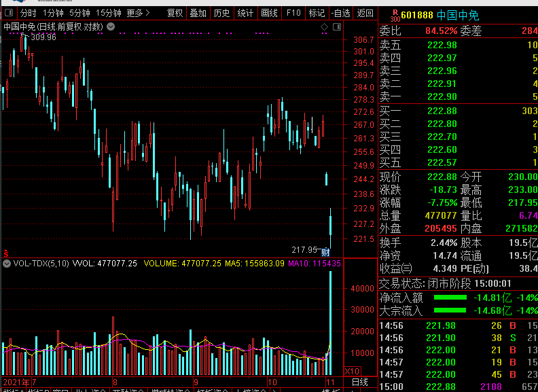Click 净流入额 green bar
This screenshot has width=538, height=392.
click(x=450, y=298)
